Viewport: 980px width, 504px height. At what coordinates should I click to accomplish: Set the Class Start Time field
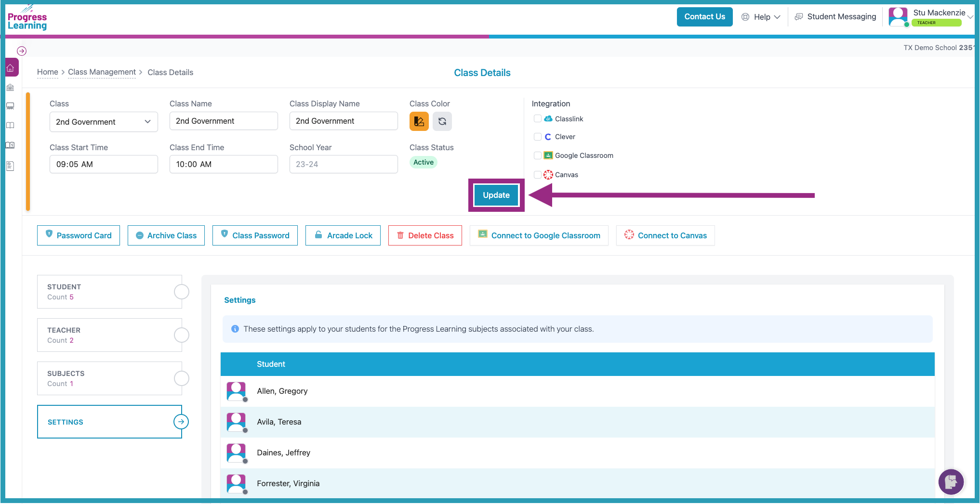click(104, 164)
